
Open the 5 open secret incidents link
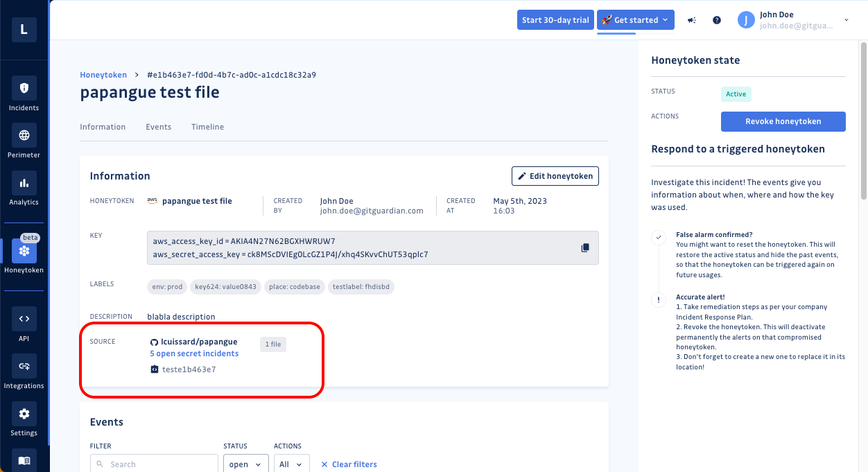pyautogui.click(x=193, y=353)
